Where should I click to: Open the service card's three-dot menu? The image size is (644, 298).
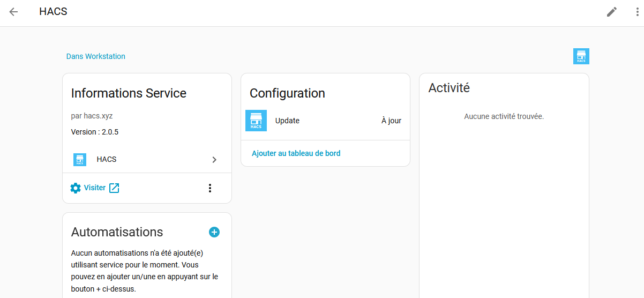click(210, 188)
